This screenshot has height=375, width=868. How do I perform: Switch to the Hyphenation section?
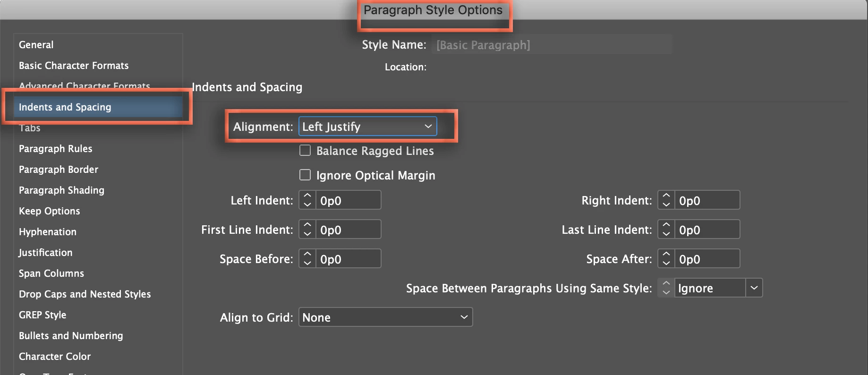click(x=48, y=232)
